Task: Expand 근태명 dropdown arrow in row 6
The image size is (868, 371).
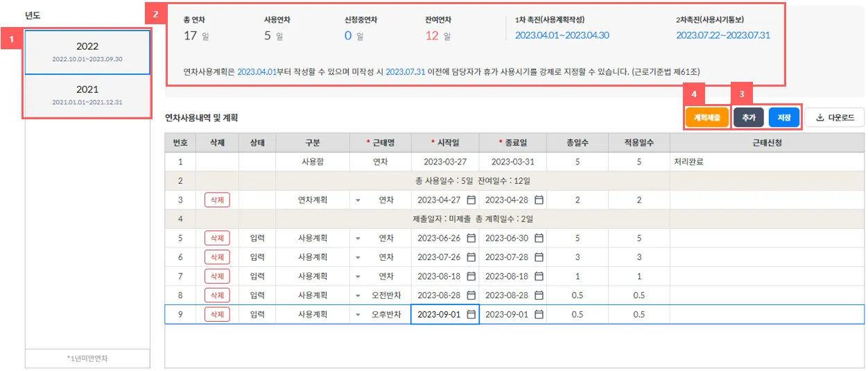Action: pyautogui.click(x=358, y=257)
